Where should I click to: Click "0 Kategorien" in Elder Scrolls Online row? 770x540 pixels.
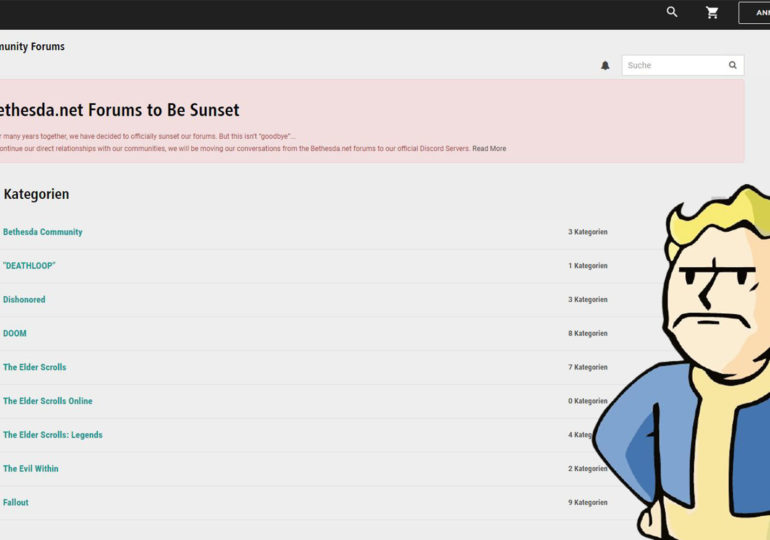[x=588, y=401]
